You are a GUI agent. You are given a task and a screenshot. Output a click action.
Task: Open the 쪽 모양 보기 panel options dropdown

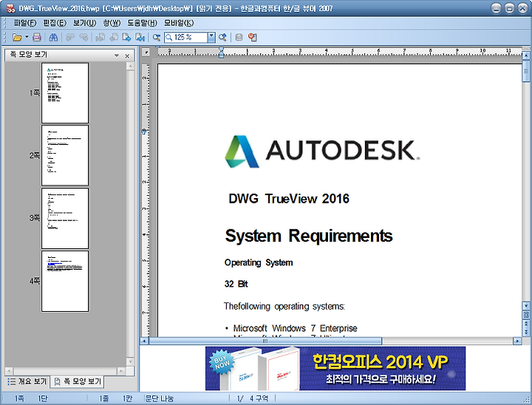click(117, 55)
